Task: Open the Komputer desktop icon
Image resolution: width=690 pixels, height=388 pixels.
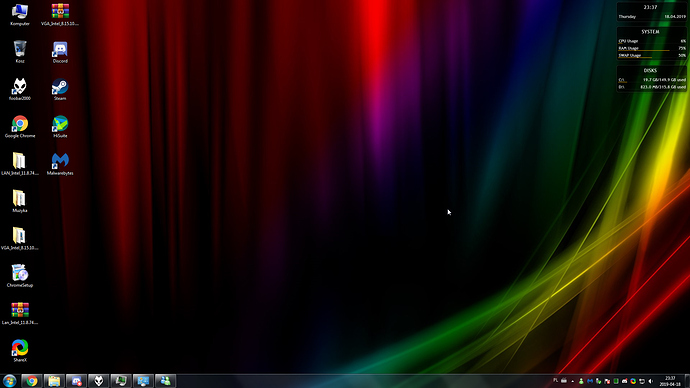Action: 20,15
